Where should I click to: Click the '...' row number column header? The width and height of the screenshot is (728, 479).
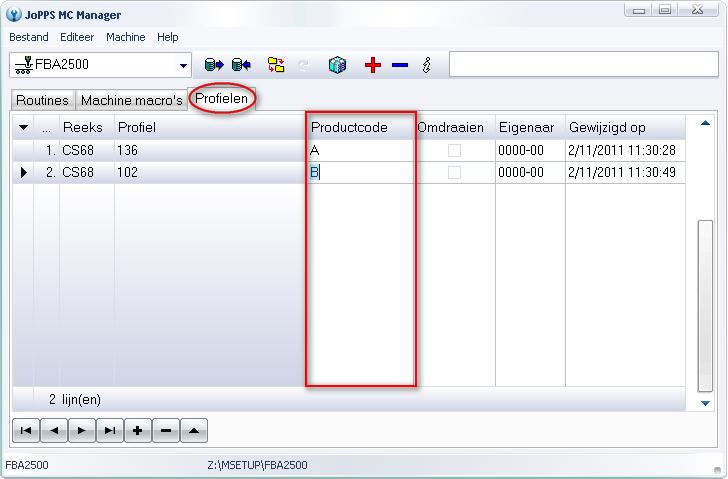(46, 128)
